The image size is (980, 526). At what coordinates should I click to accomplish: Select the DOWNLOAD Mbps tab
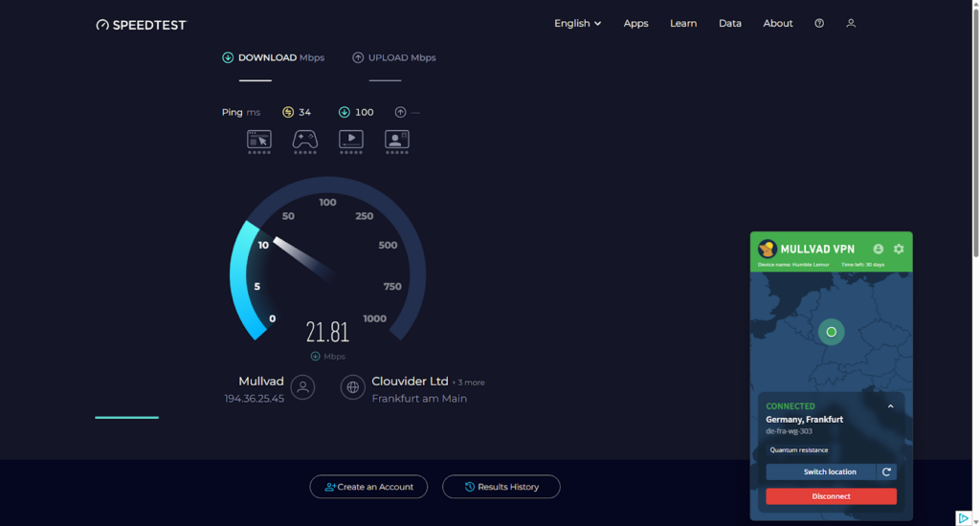[273, 57]
